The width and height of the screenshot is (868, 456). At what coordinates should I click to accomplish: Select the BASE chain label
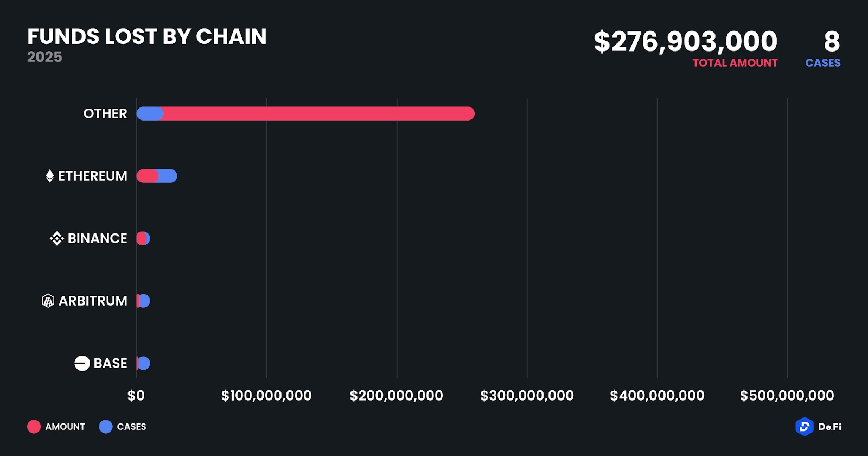point(111,363)
